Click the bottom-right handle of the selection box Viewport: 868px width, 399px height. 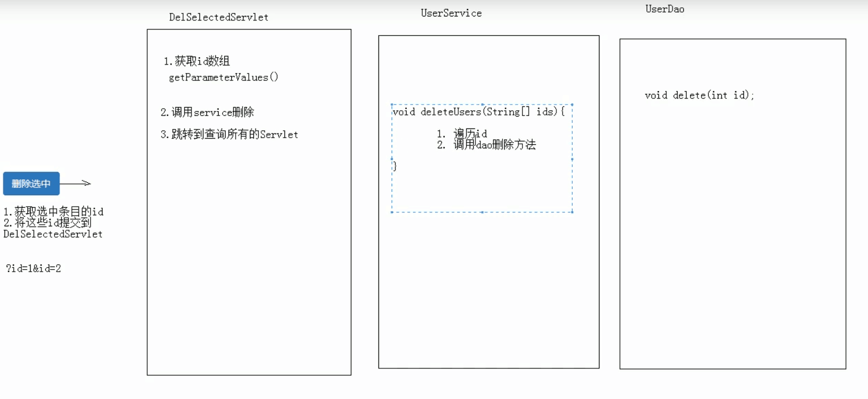point(572,212)
